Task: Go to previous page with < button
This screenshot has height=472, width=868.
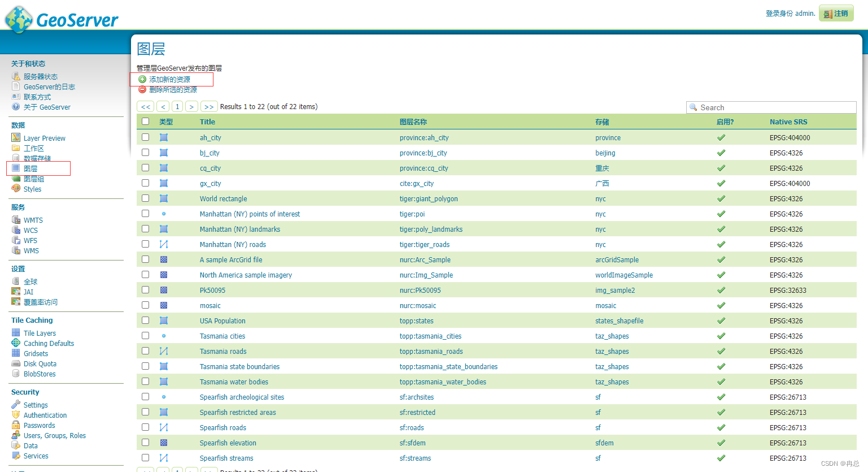Action: point(163,106)
